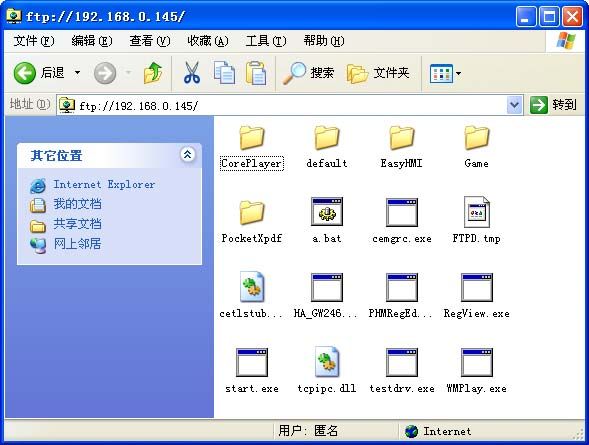Select the cetlstub dll file icon
This screenshot has width=589, height=445.
[252, 287]
